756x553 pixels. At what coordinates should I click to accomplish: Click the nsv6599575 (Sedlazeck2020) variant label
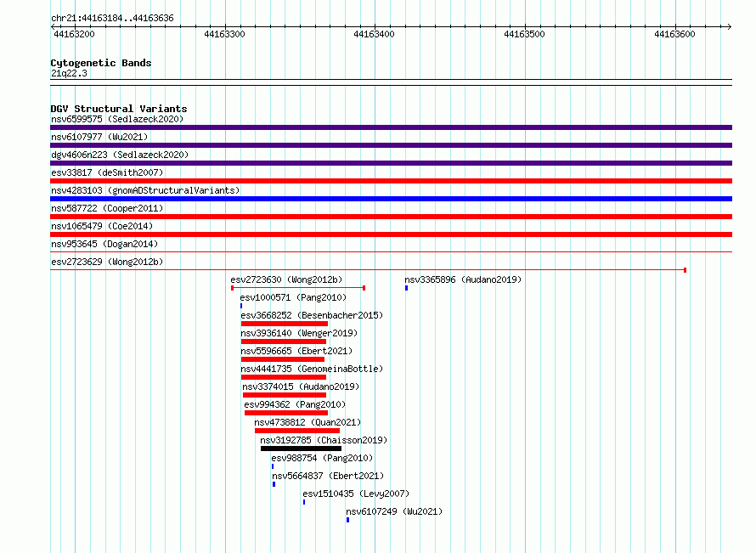click(117, 119)
